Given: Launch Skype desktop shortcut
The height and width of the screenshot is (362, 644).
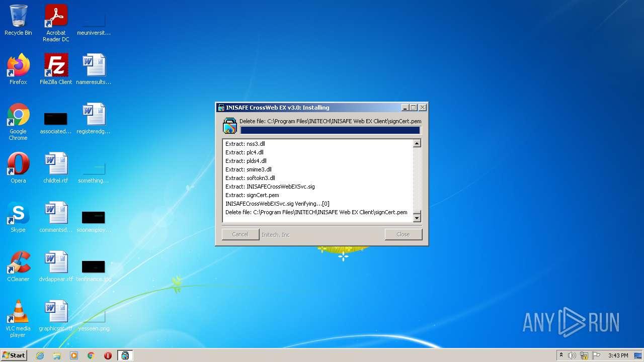Looking at the screenshot, I should (18, 217).
